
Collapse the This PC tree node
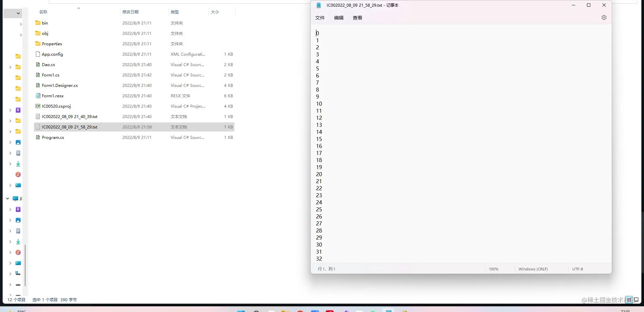[x=7, y=199]
